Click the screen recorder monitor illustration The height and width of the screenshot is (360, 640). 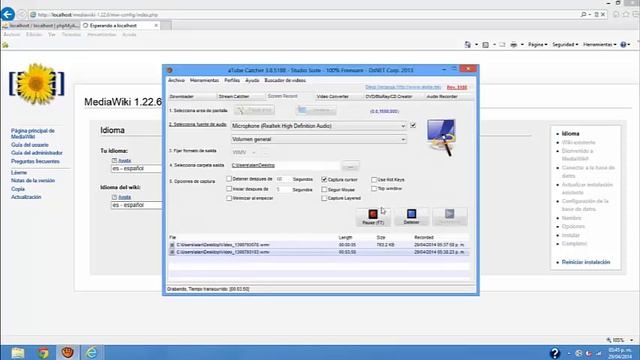tap(442, 137)
